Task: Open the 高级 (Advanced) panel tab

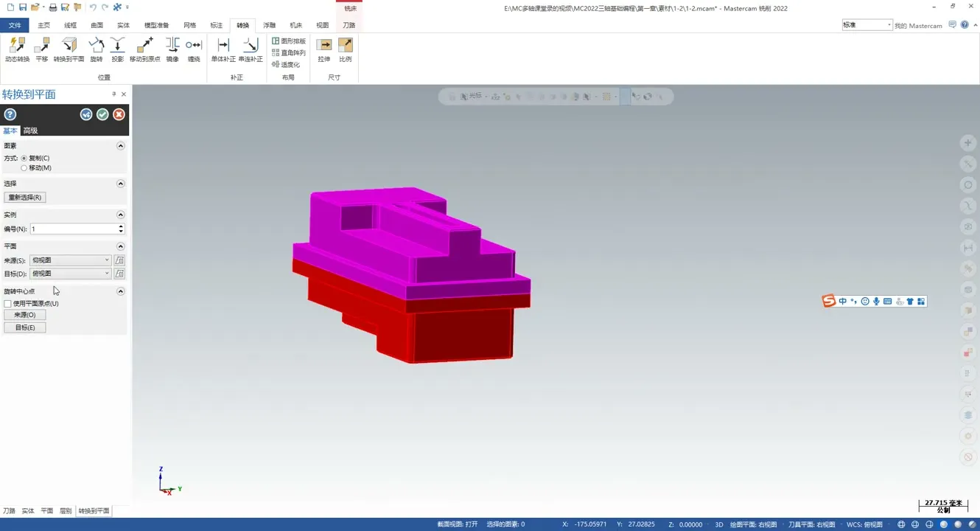Action: (x=30, y=131)
